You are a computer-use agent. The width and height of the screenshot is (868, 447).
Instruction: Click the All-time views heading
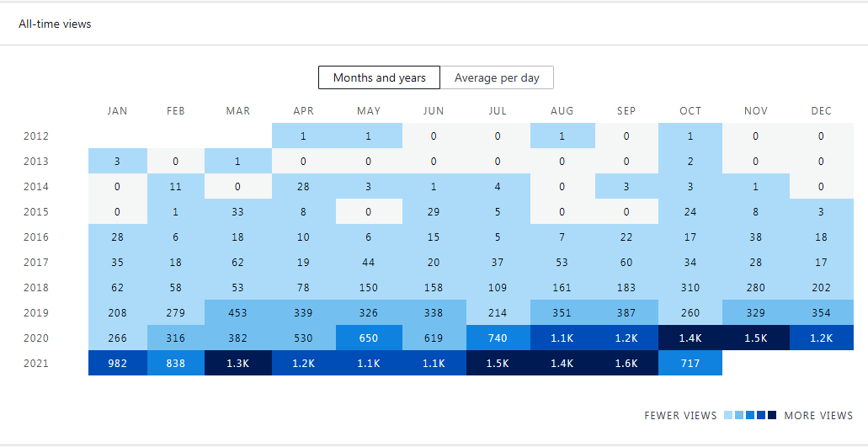click(x=55, y=24)
